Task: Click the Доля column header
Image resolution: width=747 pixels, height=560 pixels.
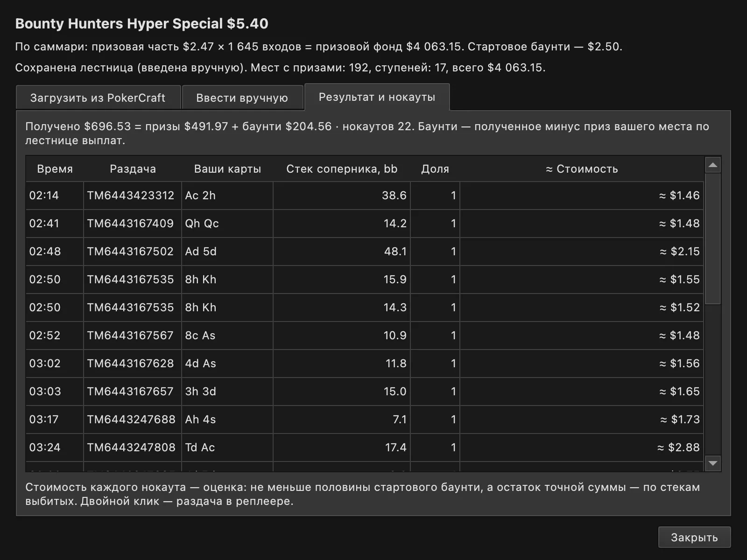Action: tap(435, 169)
